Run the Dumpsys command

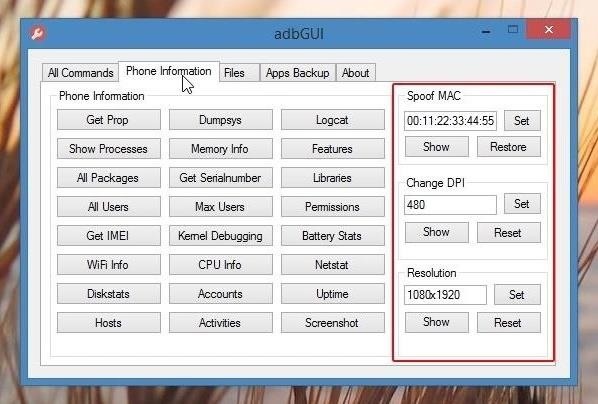point(220,120)
